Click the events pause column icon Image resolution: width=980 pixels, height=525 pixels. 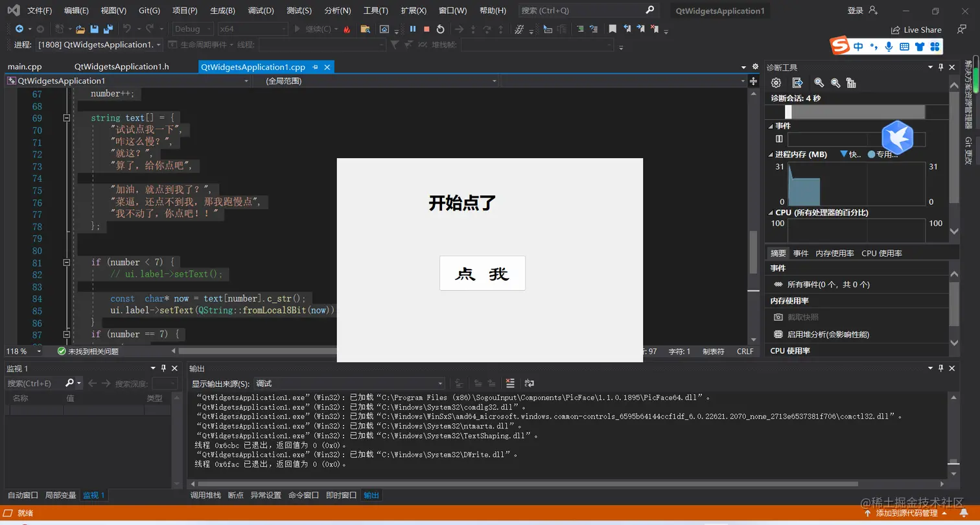pyautogui.click(x=779, y=139)
